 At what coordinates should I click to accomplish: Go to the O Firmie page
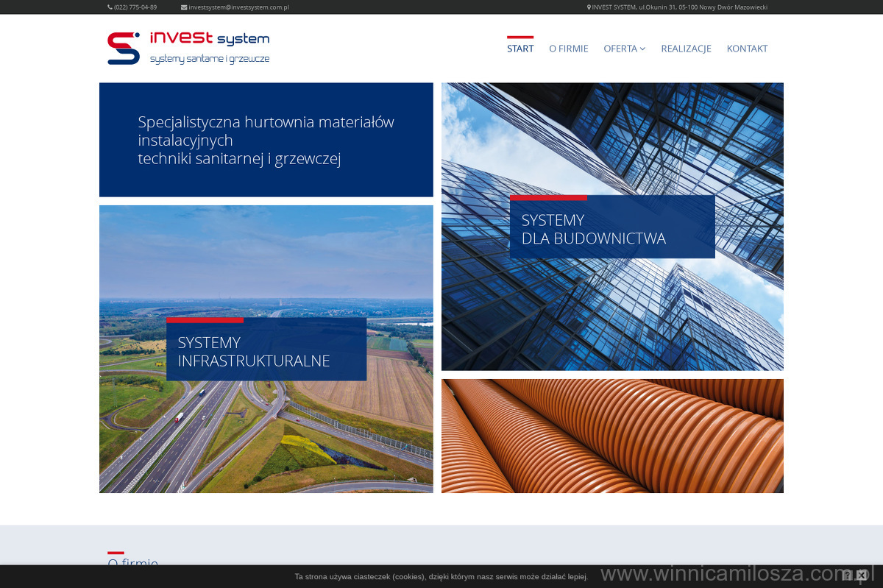coord(568,49)
